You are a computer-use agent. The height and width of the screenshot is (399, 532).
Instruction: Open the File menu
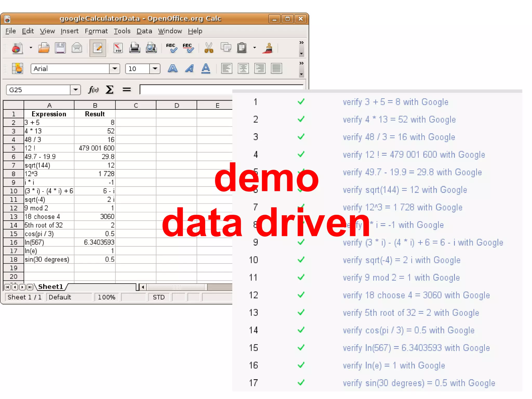pyautogui.click(x=11, y=31)
